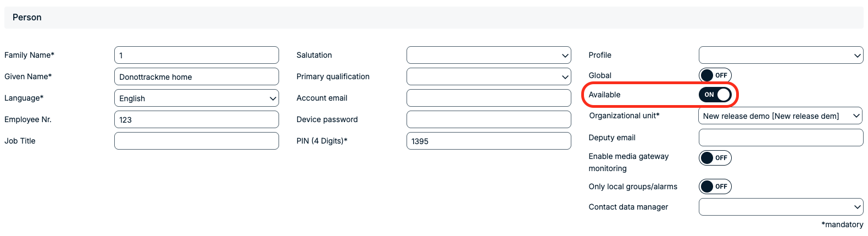The height and width of the screenshot is (236, 868).
Task: Focus the Device password field
Action: (488, 119)
